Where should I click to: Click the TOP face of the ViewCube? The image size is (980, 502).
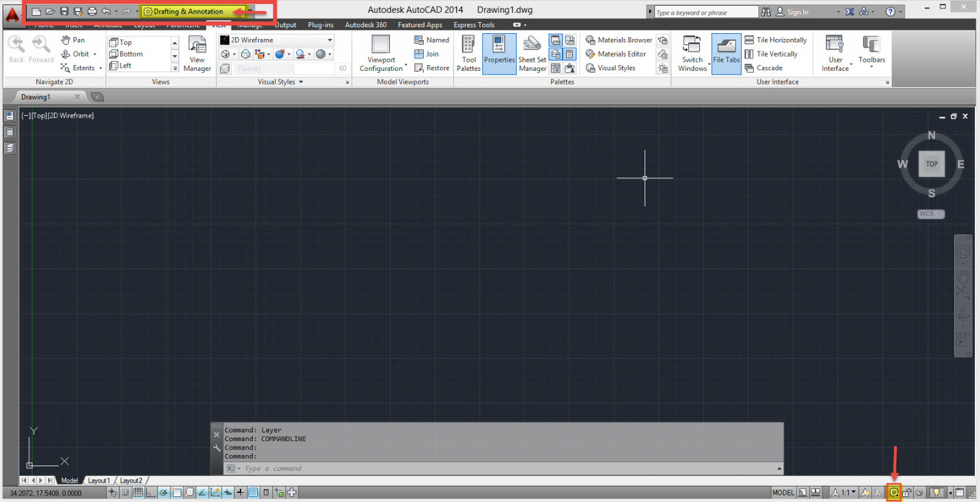(931, 164)
